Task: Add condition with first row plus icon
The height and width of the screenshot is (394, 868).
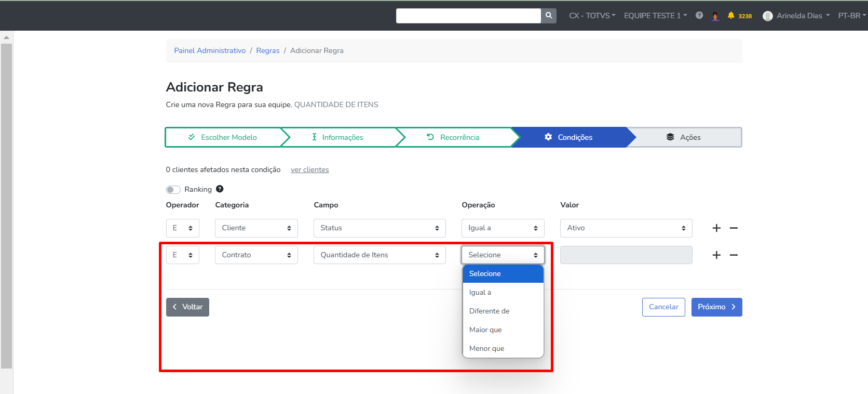Action: tap(716, 228)
